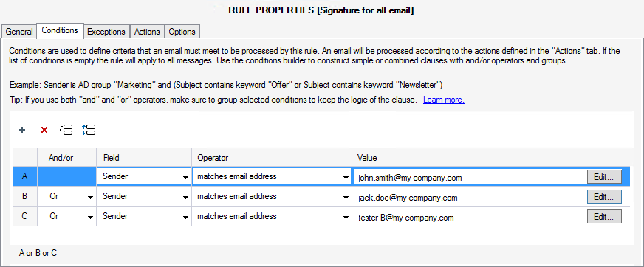
Task: Click the group conditions bracket icon
Action: pos(66,130)
